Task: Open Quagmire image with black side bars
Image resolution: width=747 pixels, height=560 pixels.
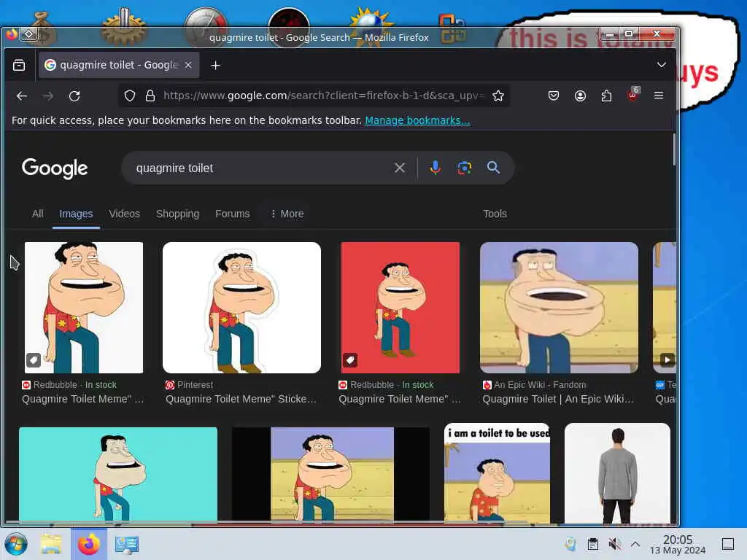Action: pos(330,474)
